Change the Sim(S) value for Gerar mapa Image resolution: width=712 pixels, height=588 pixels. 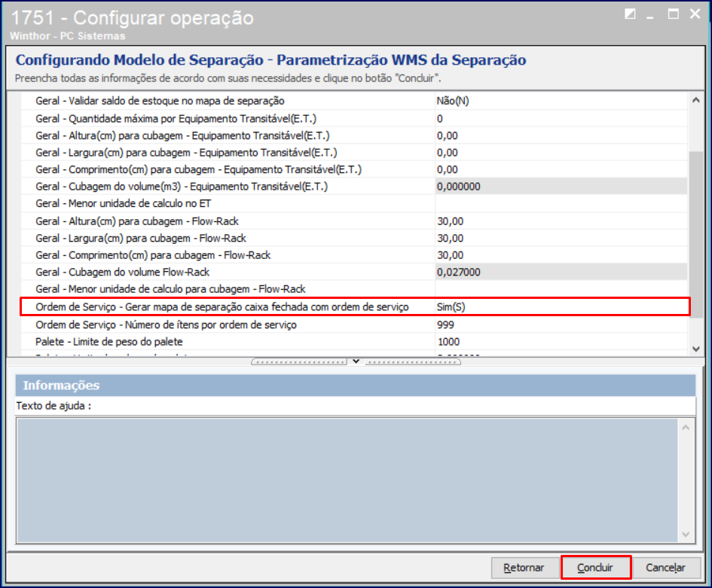[561, 306]
